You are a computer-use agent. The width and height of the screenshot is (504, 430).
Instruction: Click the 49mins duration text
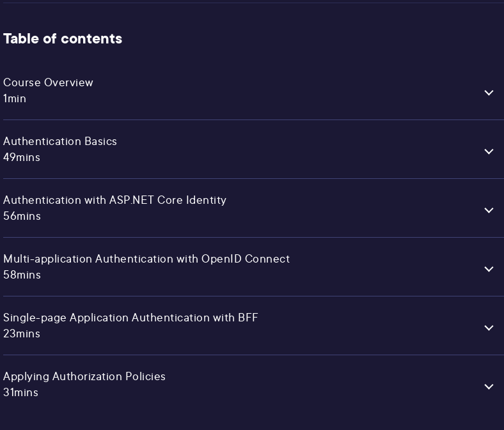coord(22,157)
